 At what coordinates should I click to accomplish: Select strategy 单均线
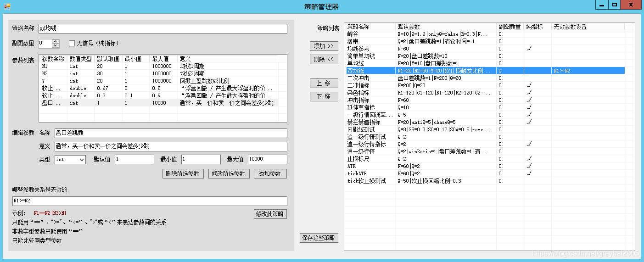(485, 63)
